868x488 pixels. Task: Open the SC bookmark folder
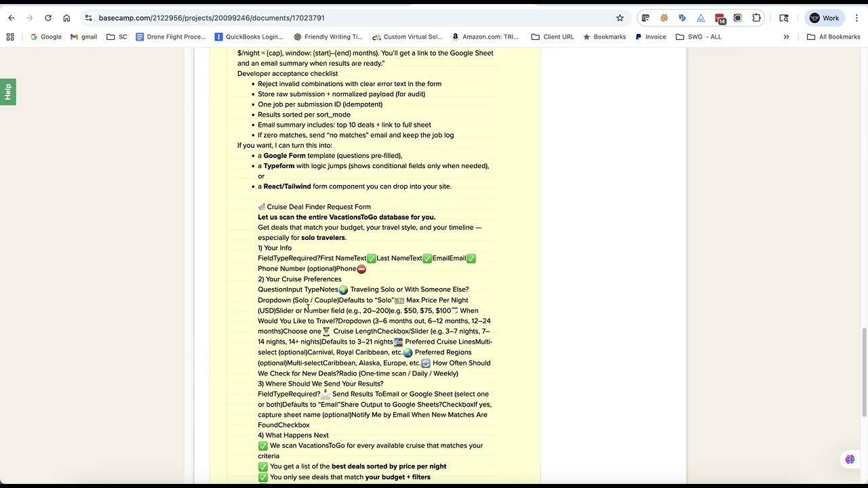coord(117,37)
